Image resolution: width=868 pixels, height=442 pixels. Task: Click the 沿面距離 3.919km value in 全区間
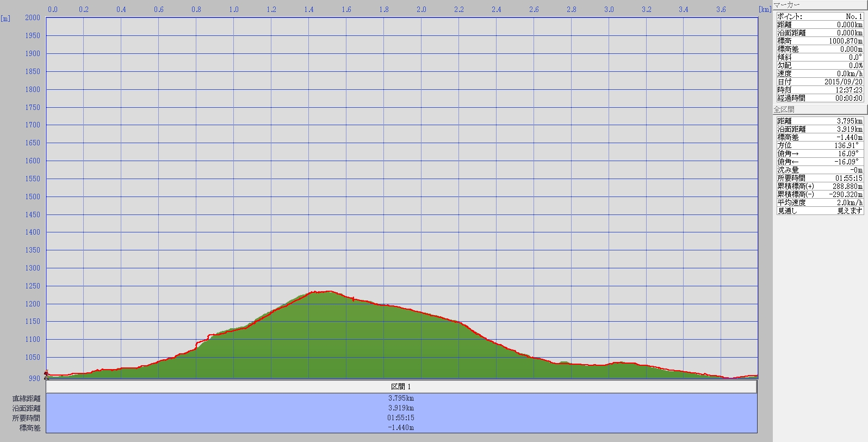tap(850, 129)
